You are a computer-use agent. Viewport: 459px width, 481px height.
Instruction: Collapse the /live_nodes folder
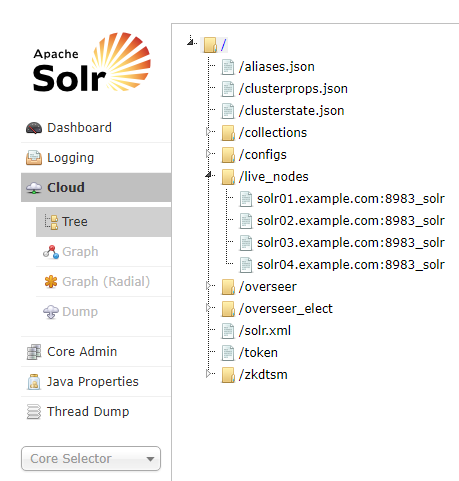click(x=209, y=175)
